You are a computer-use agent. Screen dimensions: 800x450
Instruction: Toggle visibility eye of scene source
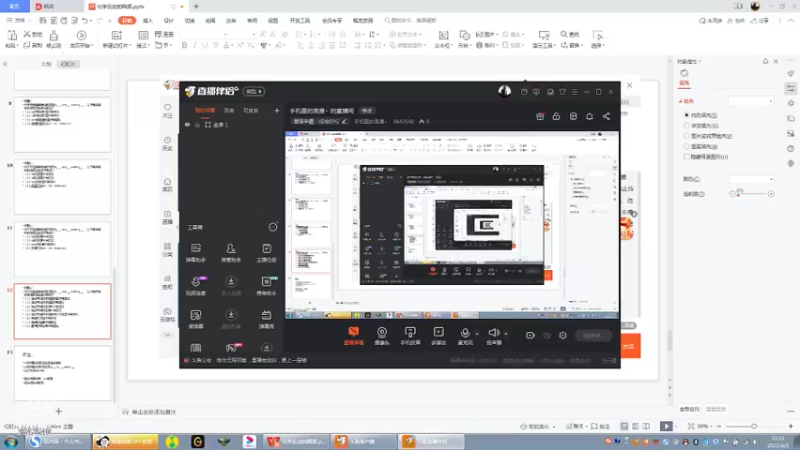coord(187,124)
